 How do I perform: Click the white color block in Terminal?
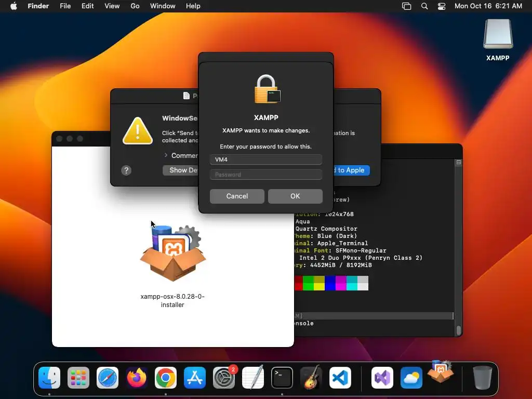coord(363,283)
